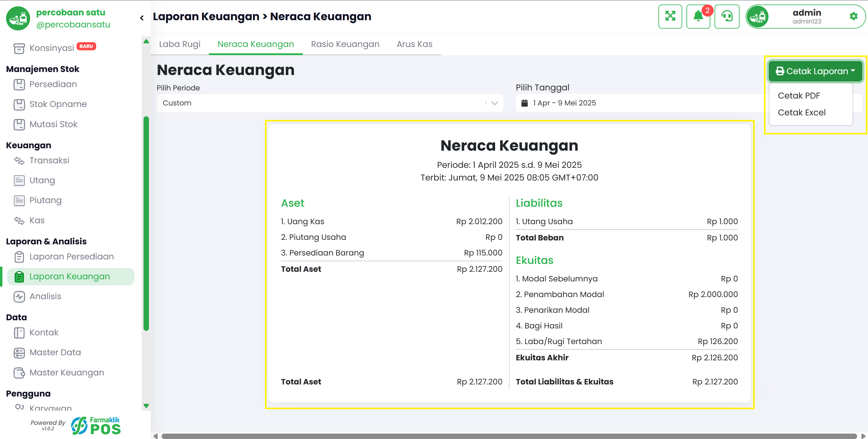Open the Rasio Keuangan tab
Viewport: 868px width, 439px height.
tap(345, 44)
